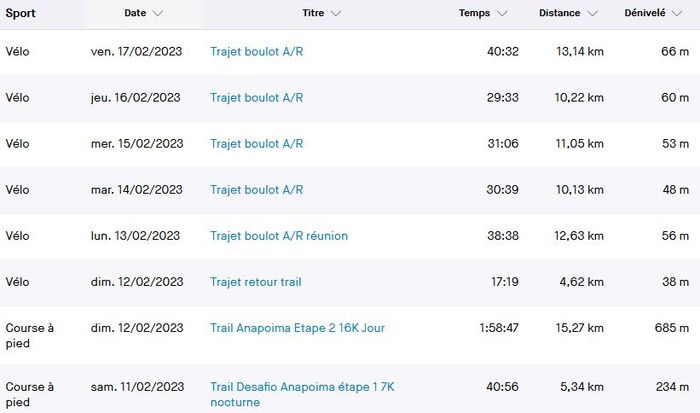700x413 pixels.
Task: Open Trajet boulot A/R from 15/02/2023
Action: pyautogui.click(x=256, y=144)
